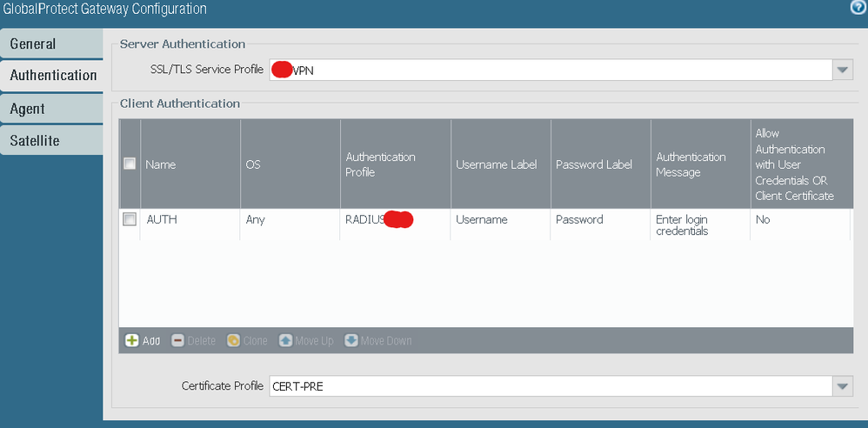Expand the SSL/TLS Service Profile dropdown arrow
868x428 pixels.
pyautogui.click(x=842, y=70)
